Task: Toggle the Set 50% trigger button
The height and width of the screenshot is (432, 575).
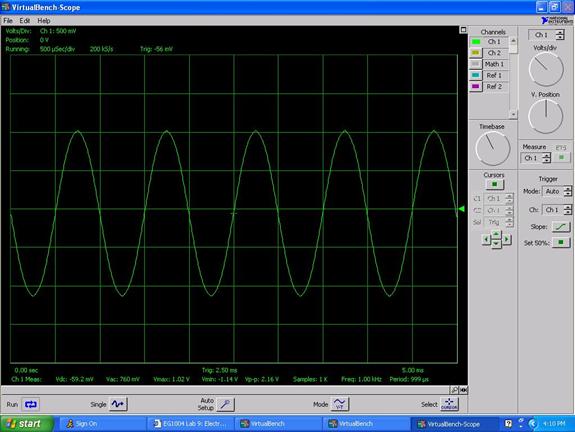Action: click(x=561, y=242)
